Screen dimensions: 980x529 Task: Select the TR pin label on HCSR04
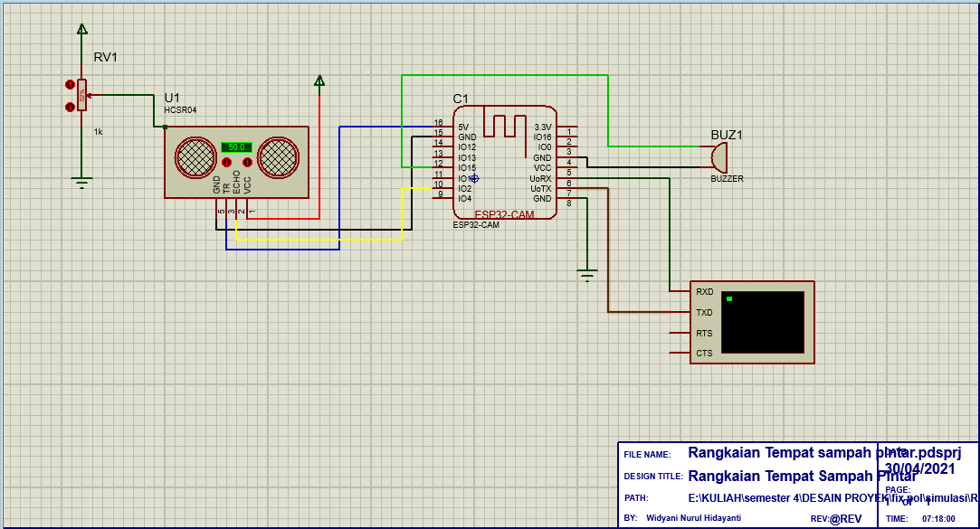pos(227,188)
